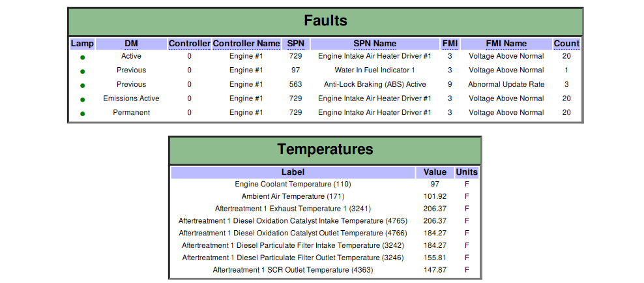Click green lamp dot for Active fault row
The width and height of the screenshot is (644, 283).
[x=83, y=57]
